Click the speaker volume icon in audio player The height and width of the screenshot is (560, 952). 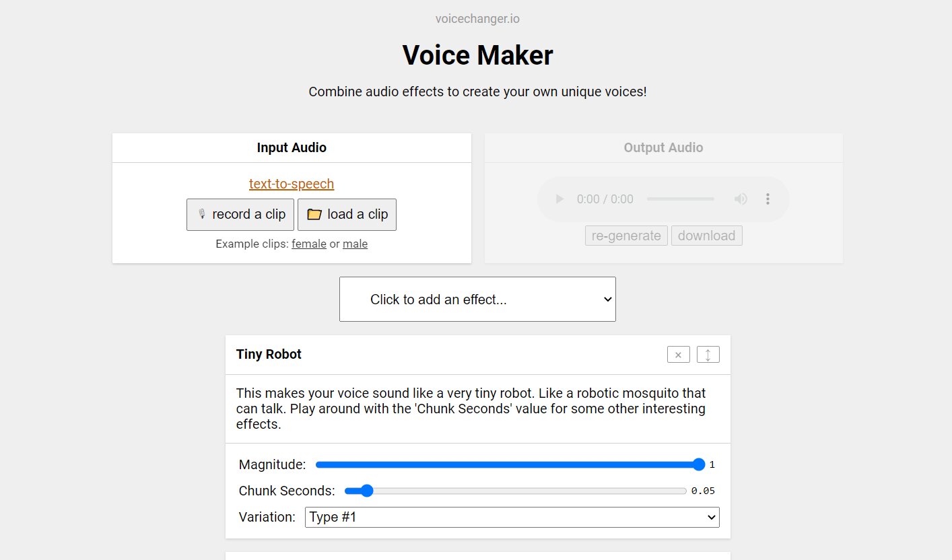741,199
